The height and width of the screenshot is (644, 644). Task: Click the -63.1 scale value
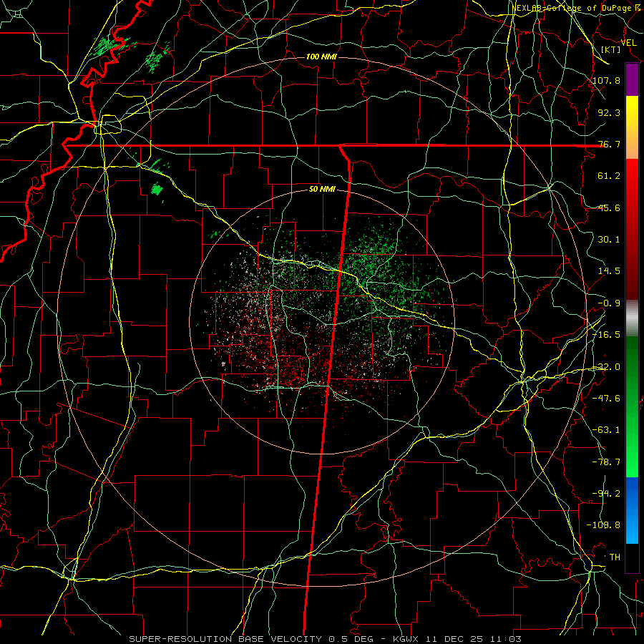point(606,429)
